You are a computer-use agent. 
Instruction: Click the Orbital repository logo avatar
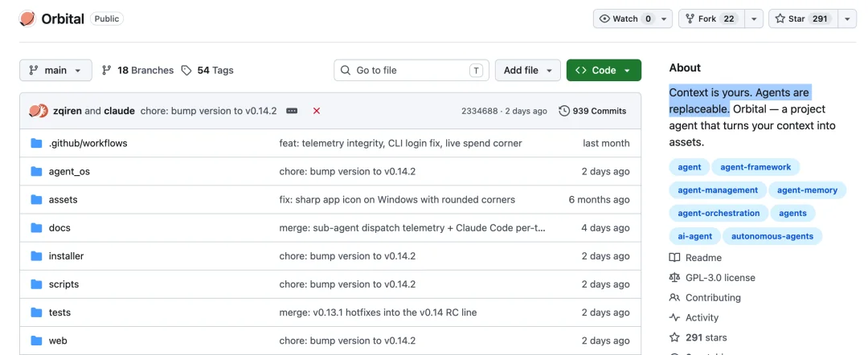pos(27,18)
